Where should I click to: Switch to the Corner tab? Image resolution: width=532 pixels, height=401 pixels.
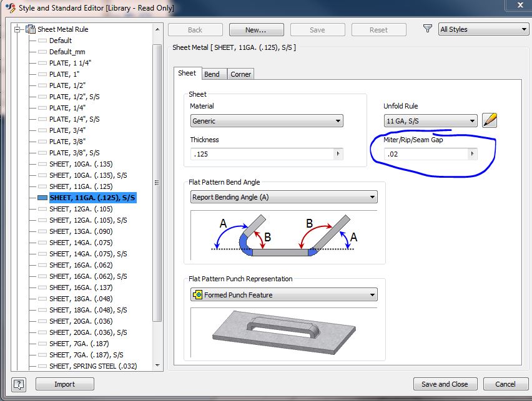point(240,74)
